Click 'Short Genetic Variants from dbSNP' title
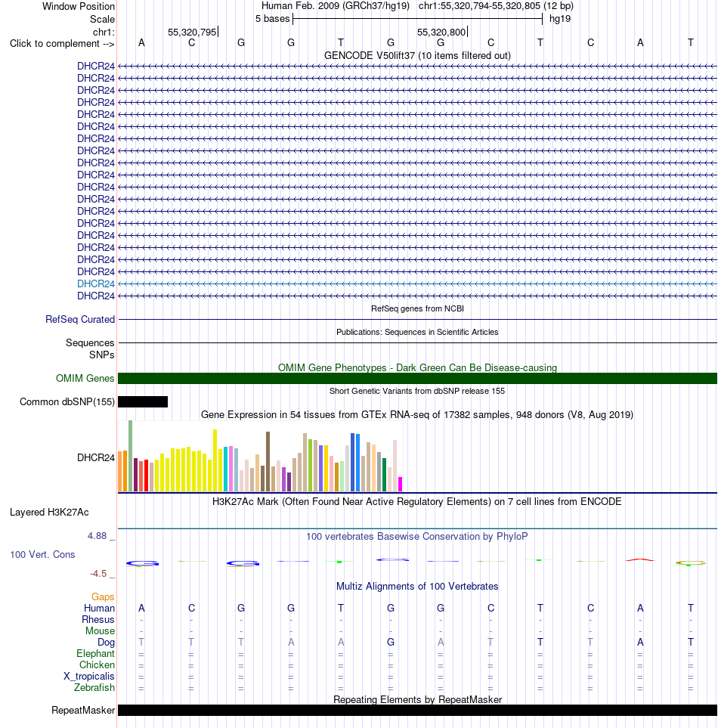 [x=417, y=391]
